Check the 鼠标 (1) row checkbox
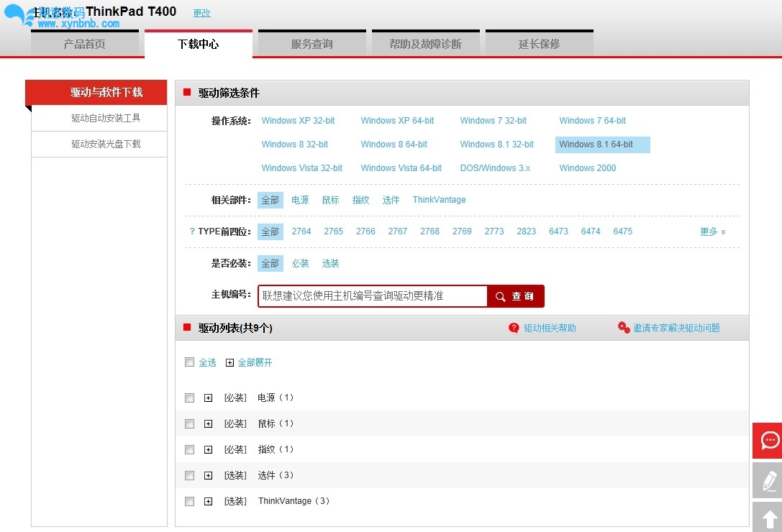782x532 pixels. click(189, 424)
